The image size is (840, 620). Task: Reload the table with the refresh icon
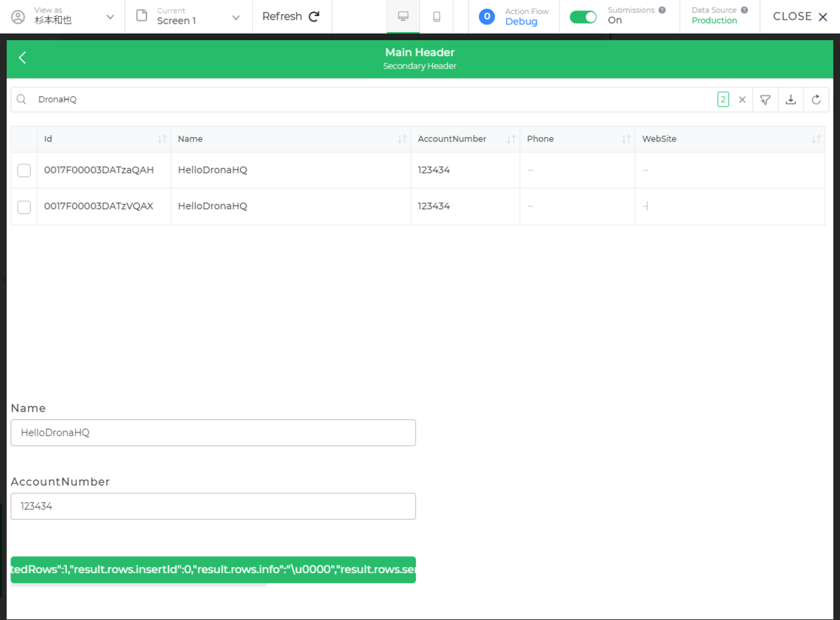(x=816, y=99)
